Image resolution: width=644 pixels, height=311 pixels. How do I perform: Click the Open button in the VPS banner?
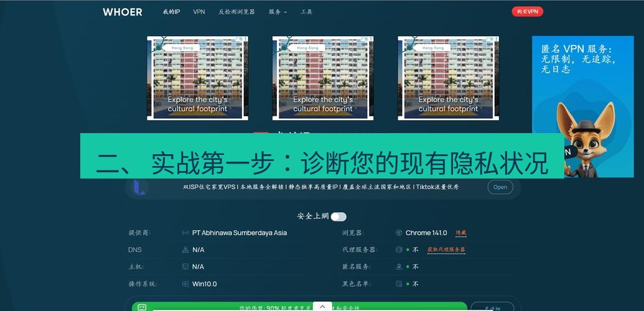coord(500,187)
